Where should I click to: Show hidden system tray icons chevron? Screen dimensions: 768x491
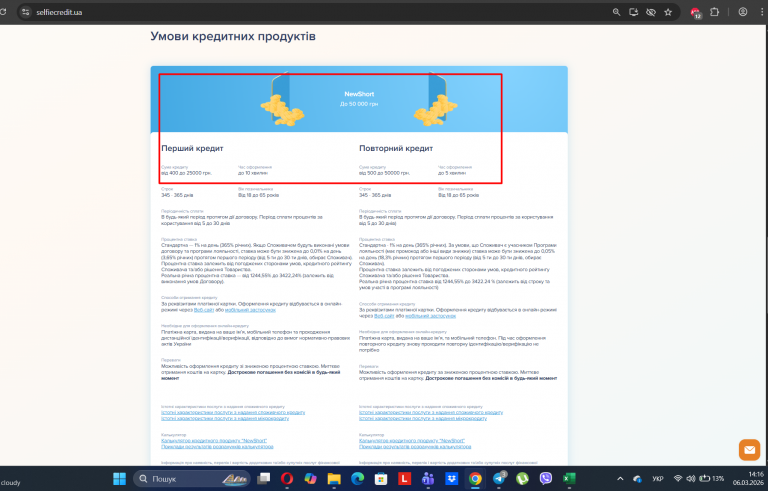(x=620, y=479)
